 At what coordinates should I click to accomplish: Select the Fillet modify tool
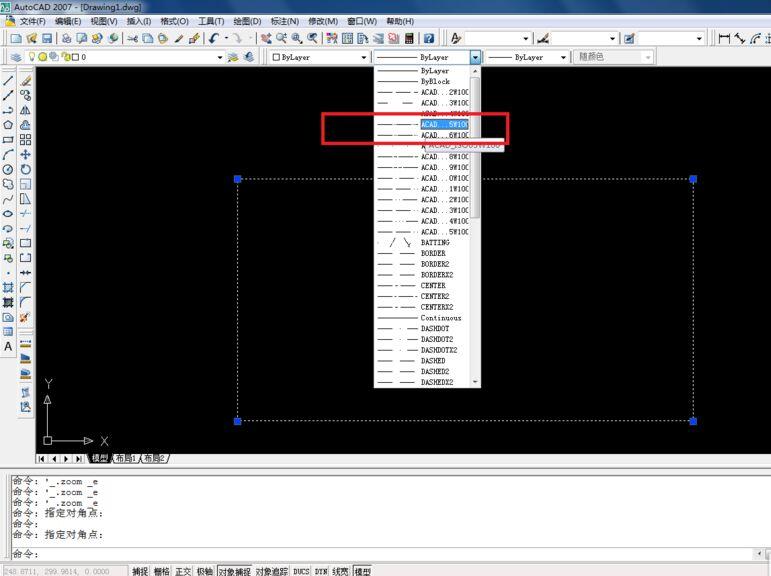pyautogui.click(x=26, y=302)
